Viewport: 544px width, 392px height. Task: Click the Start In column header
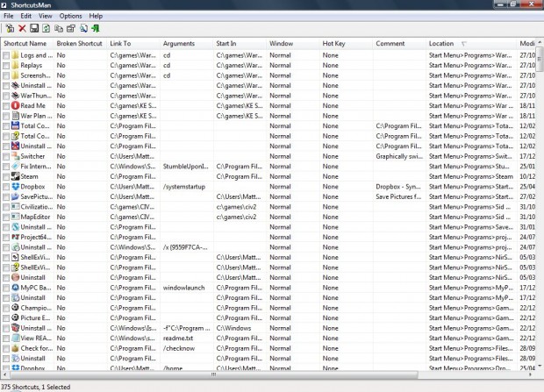click(240, 43)
